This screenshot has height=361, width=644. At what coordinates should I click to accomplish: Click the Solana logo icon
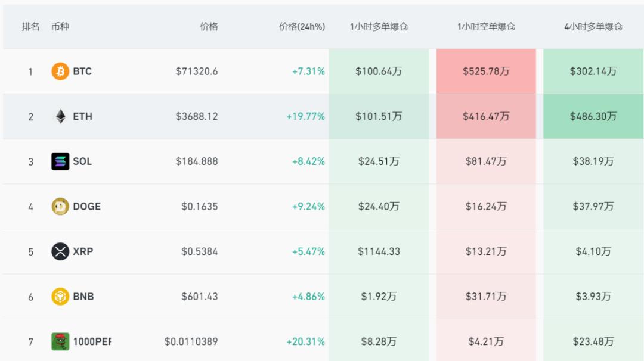pyautogui.click(x=60, y=161)
